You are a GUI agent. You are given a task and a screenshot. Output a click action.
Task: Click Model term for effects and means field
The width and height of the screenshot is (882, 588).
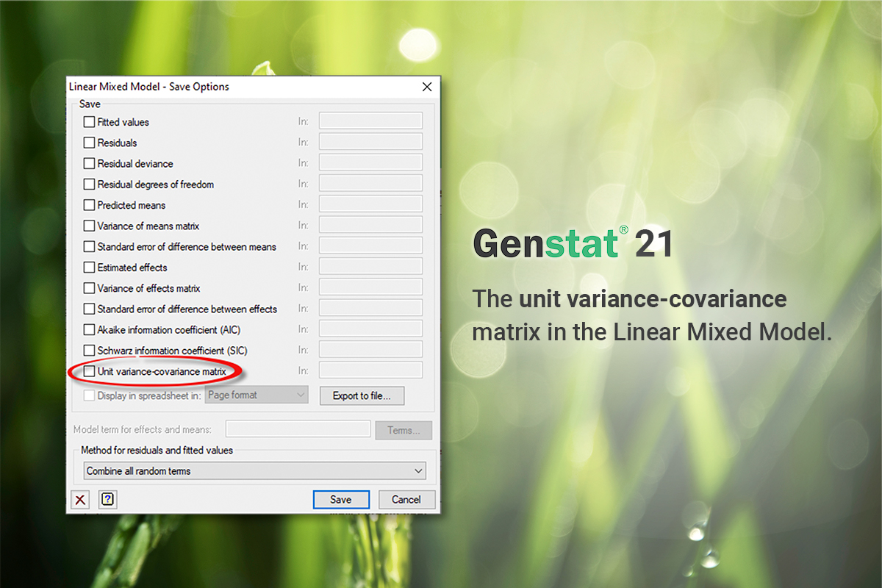pyautogui.click(x=298, y=429)
